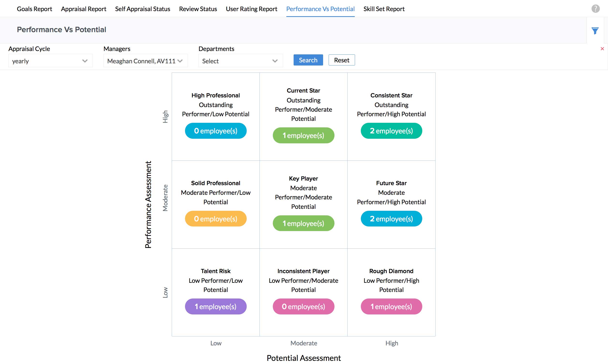Select the Self Appraisal Status tab
Screen dimensions: 608x364
tap(142, 9)
